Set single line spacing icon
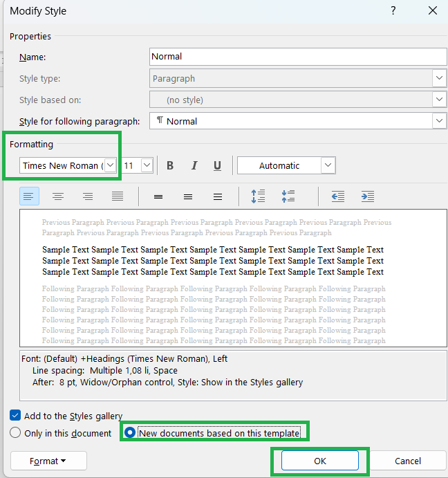The width and height of the screenshot is (448, 478). click(158, 196)
